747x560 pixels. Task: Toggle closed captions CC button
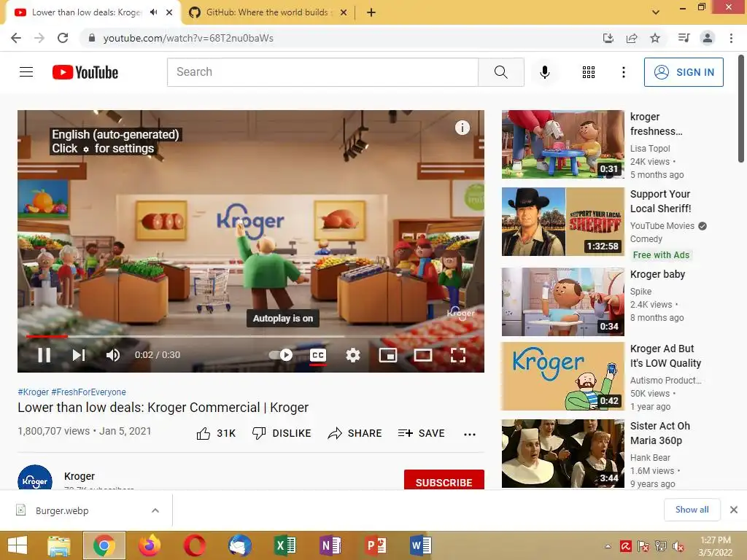(x=318, y=355)
